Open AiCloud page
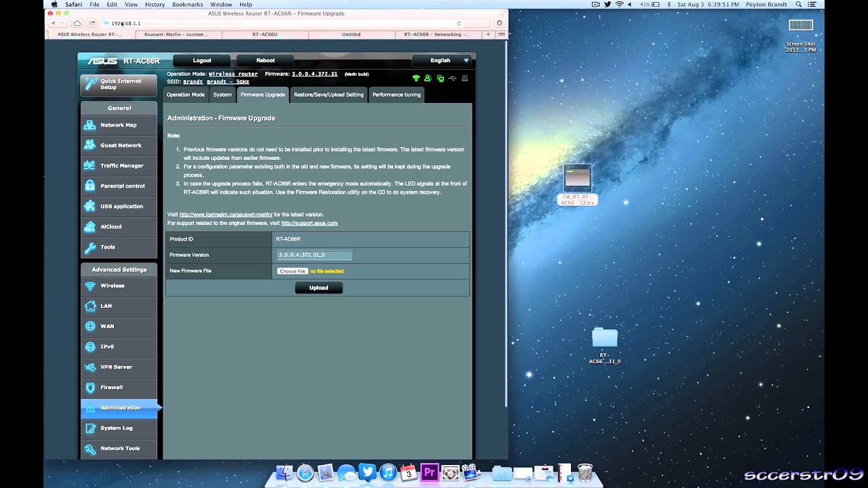The image size is (868, 488). (x=119, y=226)
